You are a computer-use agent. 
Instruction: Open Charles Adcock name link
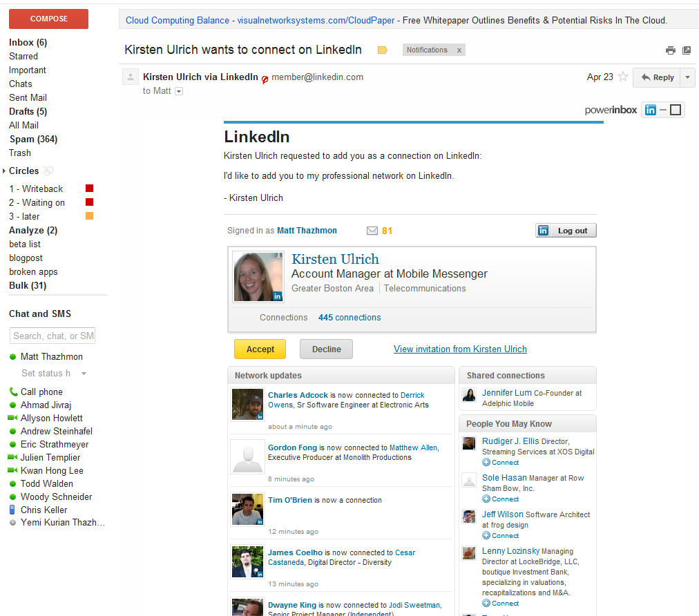click(298, 395)
